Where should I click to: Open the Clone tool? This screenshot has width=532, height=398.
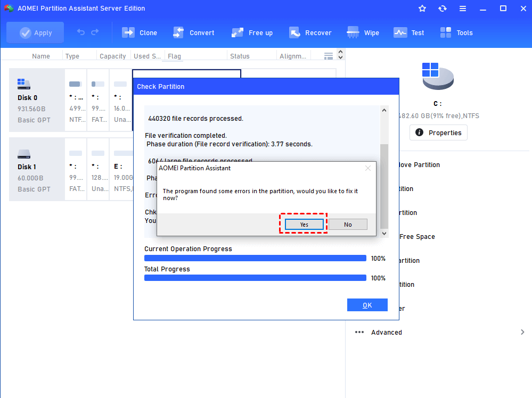139,32
